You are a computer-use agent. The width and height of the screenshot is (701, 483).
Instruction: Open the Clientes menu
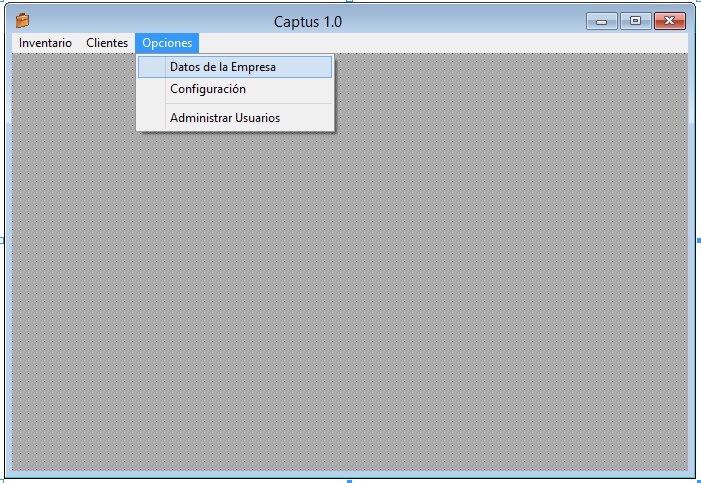click(107, 43)
